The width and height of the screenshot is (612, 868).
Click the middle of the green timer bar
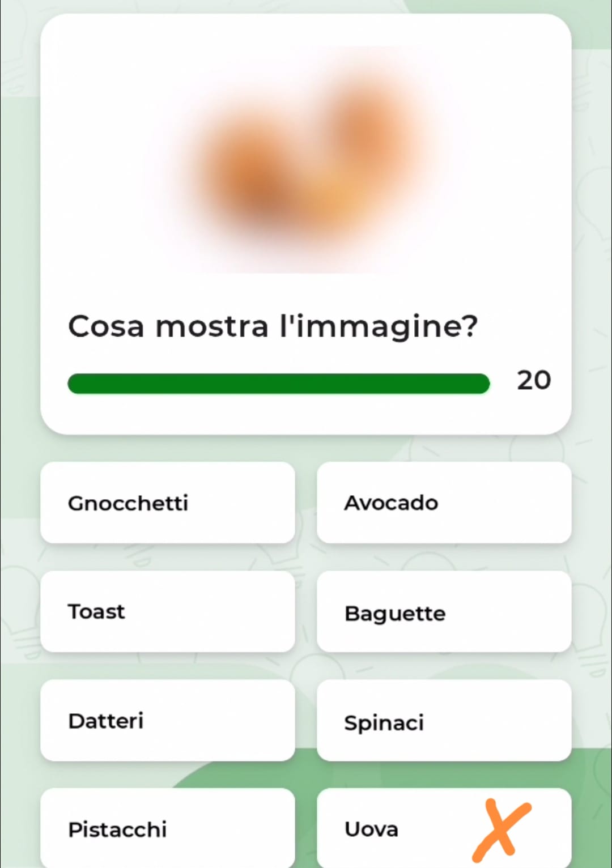pos(278,384)
